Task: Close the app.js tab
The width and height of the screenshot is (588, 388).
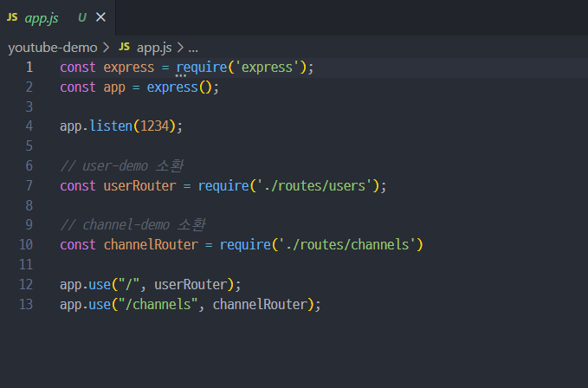Action: [x=100, y=17]
